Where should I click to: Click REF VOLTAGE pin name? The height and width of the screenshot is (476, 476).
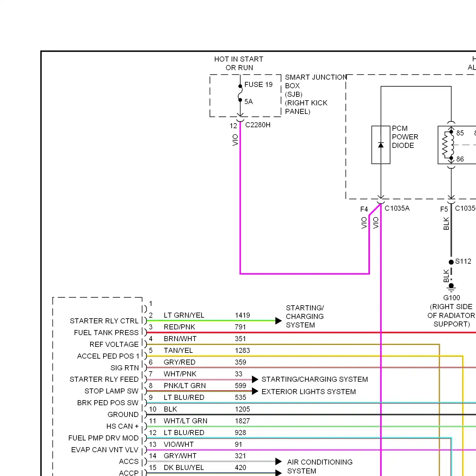(114, 345)
